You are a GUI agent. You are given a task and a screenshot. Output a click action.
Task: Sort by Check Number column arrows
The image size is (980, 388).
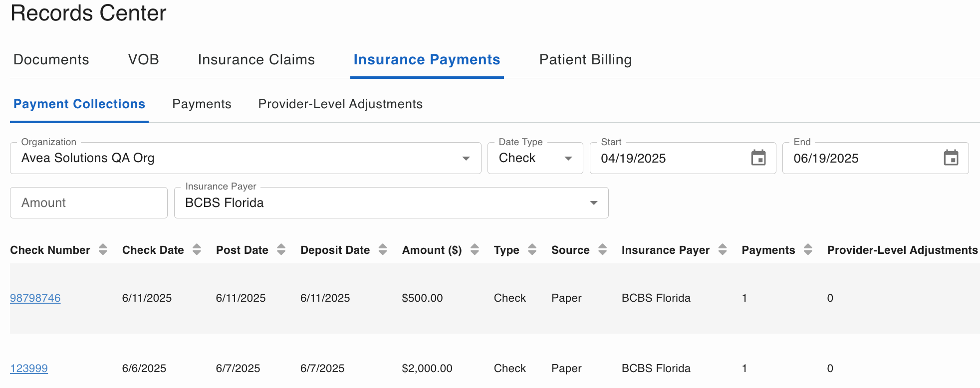tap(103, 250)
